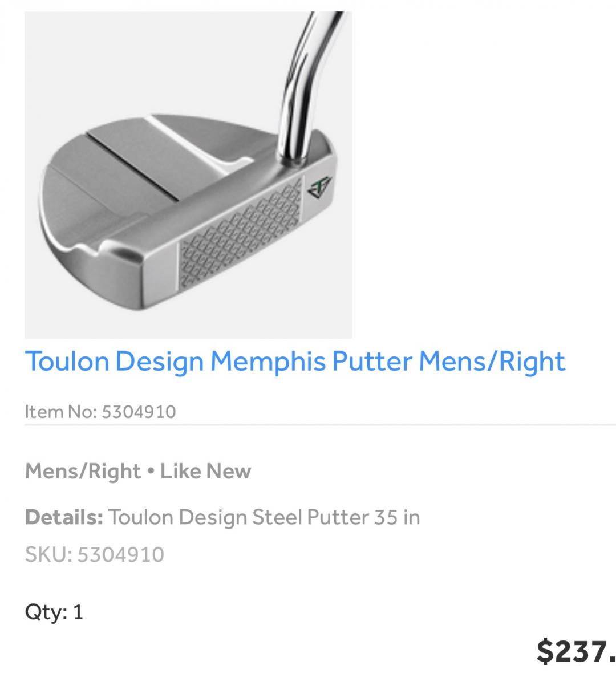Select the Item No label text

(x=61, y=412)
